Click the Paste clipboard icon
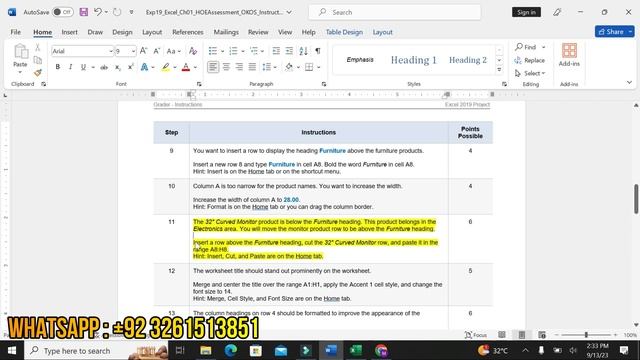This screenshot has width=640, height=360. (x=20, y=52)
